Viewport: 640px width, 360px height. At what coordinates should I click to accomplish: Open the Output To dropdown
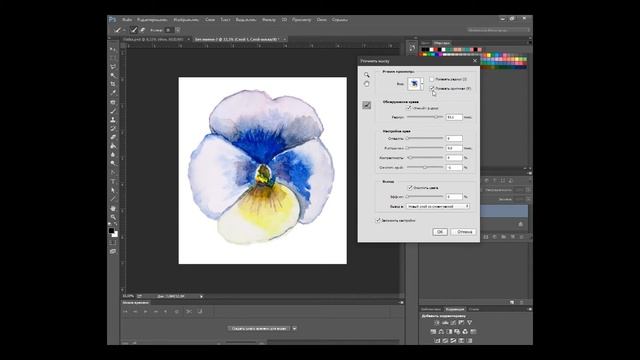pyautogui.click(x=438, y=207)
